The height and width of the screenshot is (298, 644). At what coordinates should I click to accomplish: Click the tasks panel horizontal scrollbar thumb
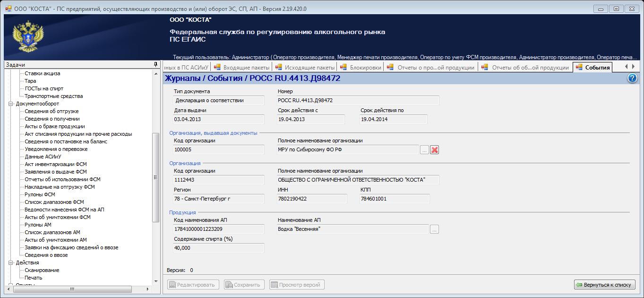72,289
